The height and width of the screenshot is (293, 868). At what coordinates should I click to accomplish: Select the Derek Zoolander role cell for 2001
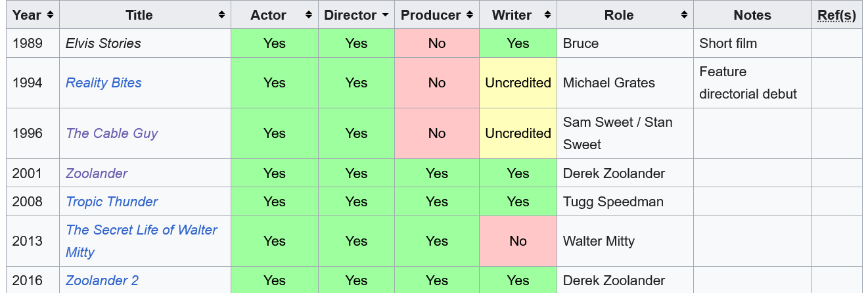(614, 173)
